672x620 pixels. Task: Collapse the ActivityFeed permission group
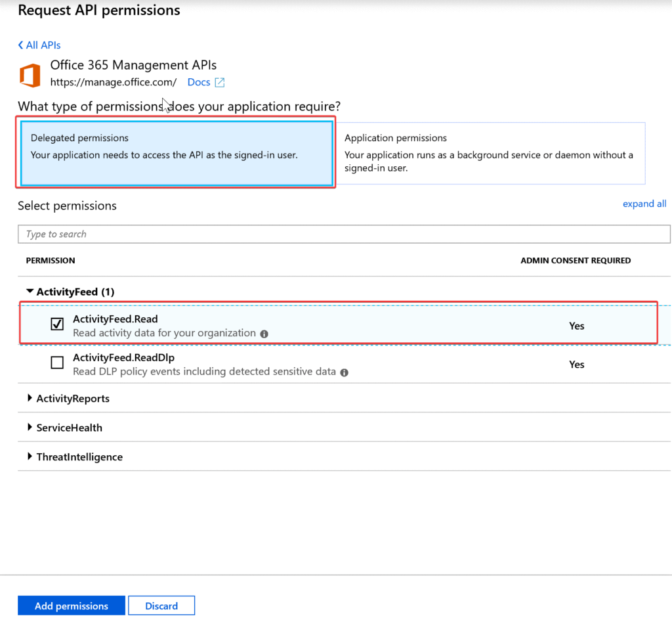coord(30,291)
